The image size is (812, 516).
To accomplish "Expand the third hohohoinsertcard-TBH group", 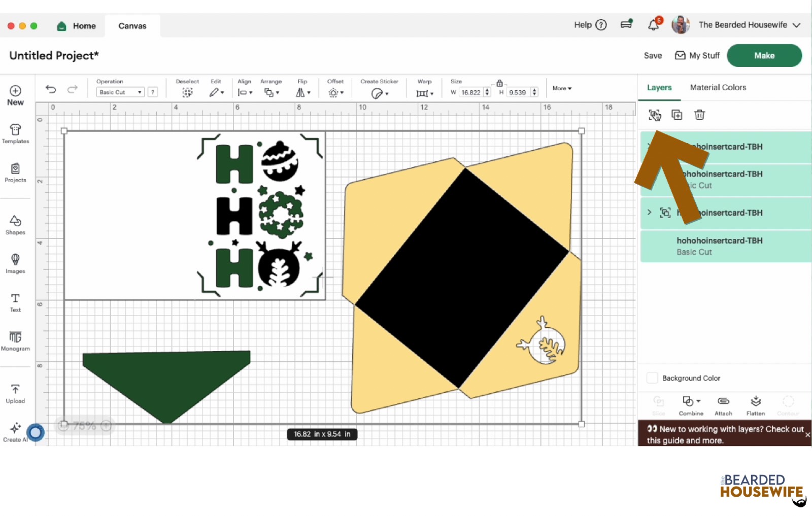I will [649, 213].
